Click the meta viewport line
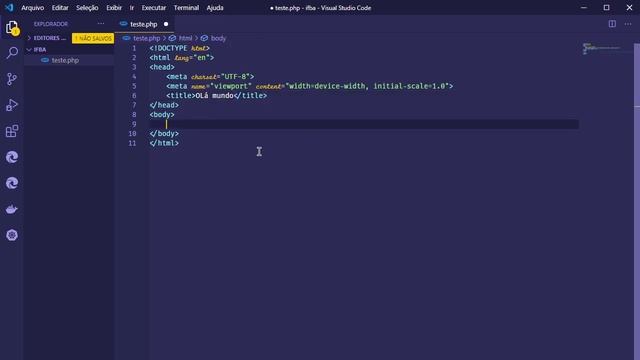The image size is (640, 360). 309,86
